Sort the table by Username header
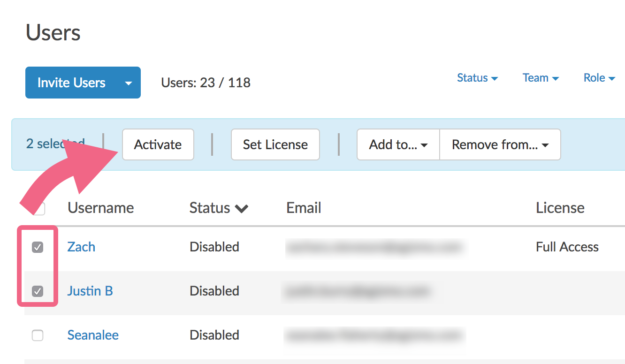The width and height of the screenshot is (625, 364). click(x=101, y=208)
